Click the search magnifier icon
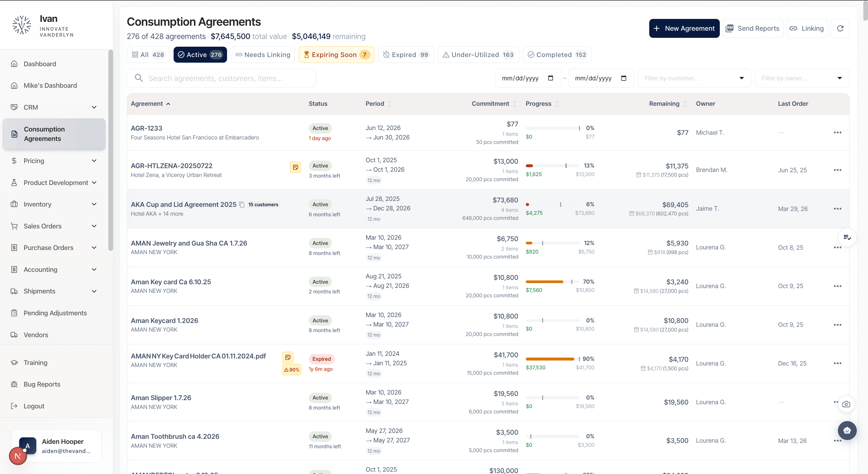 tap(138, 78)
